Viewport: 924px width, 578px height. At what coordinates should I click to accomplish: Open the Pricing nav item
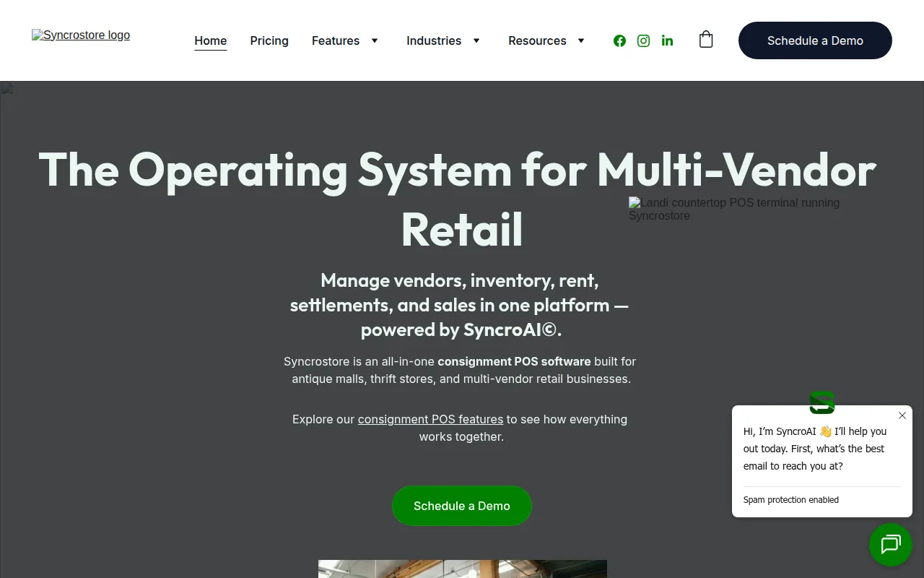pos(269,40)
